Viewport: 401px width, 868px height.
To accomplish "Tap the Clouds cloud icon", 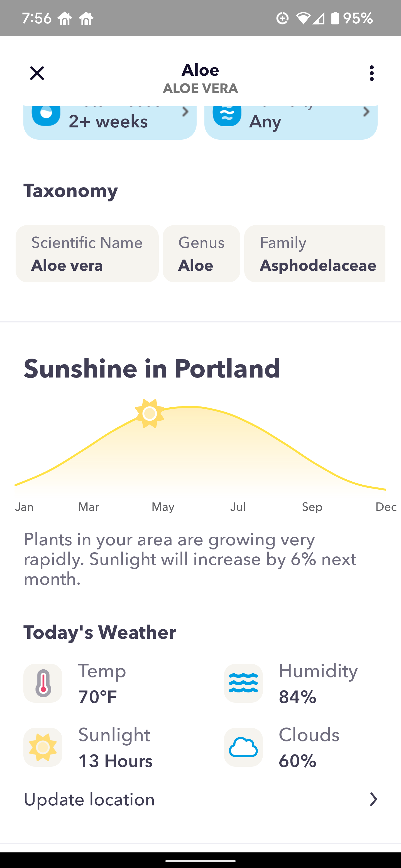I will coord(243,747).
